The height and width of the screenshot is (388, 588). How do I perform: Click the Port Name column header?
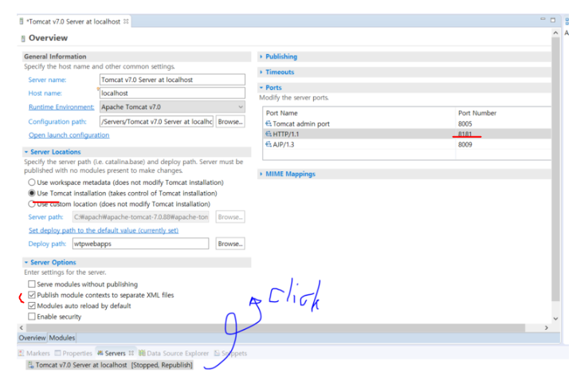tap(281, 113)
